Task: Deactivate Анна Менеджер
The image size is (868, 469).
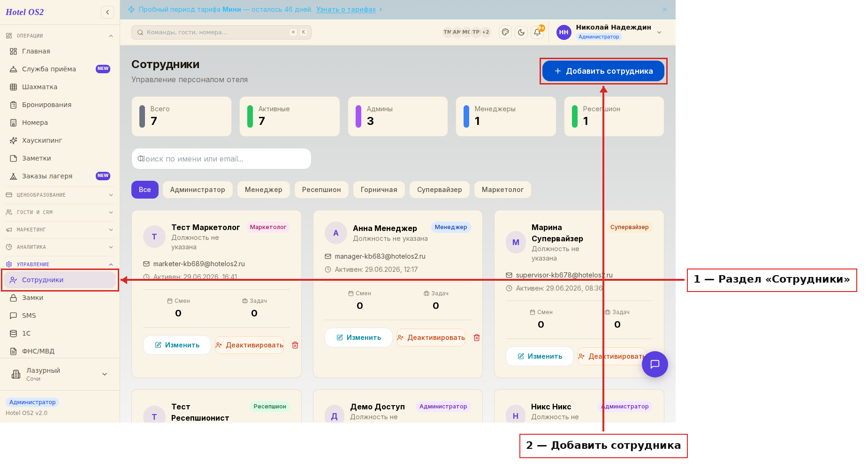Action: 431,338
